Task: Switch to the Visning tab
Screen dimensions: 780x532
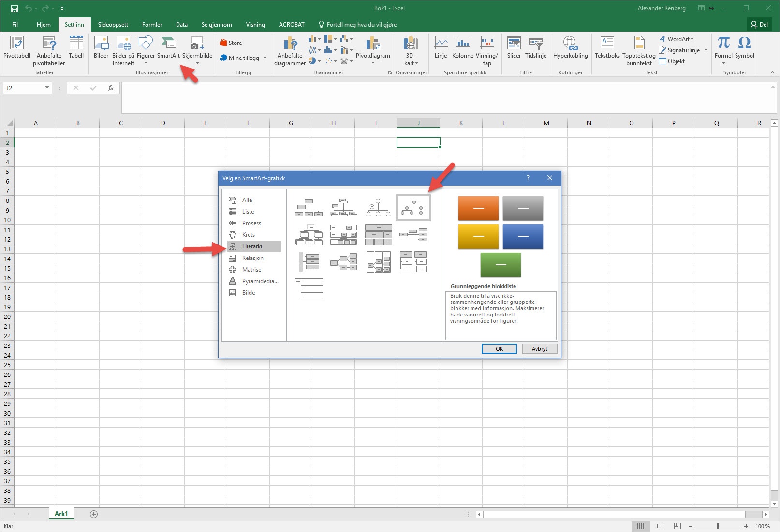Action: (255, 25)
